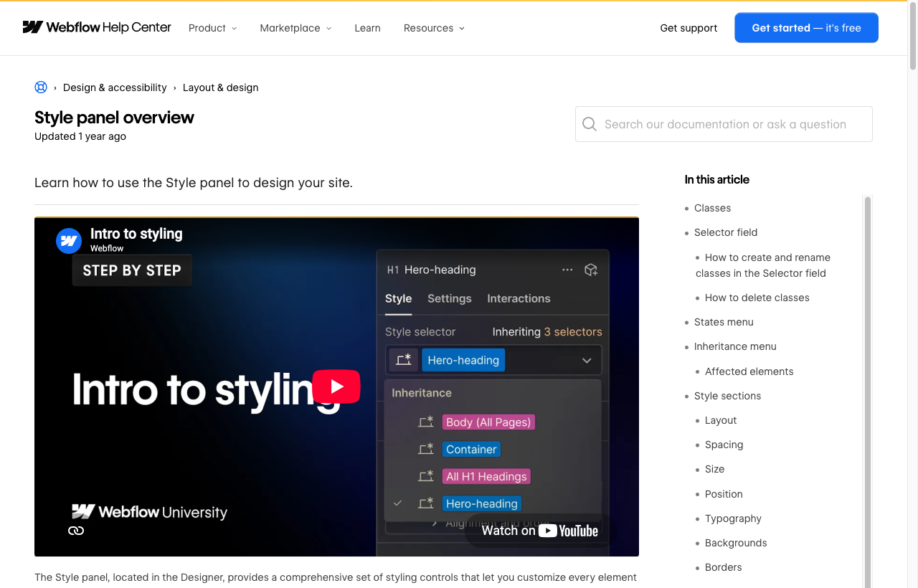The image size is (918, 588).
Task: Open the Product dropdown menu
Action: [x=212, y=28]
